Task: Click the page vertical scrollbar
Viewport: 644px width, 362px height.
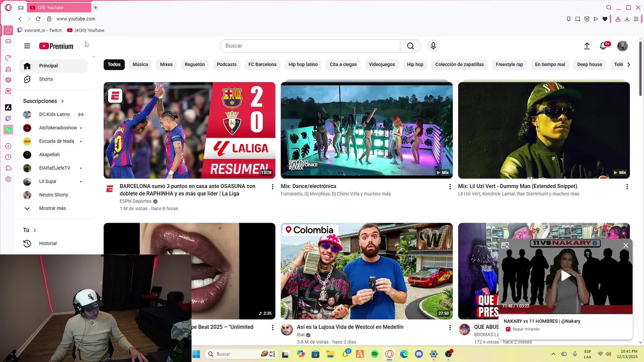Action: point(640,68)
